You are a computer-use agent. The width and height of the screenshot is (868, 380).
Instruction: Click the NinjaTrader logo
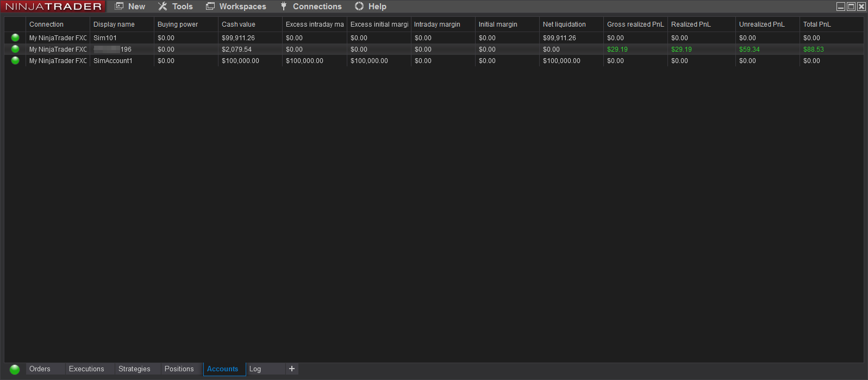click(53, 7)
